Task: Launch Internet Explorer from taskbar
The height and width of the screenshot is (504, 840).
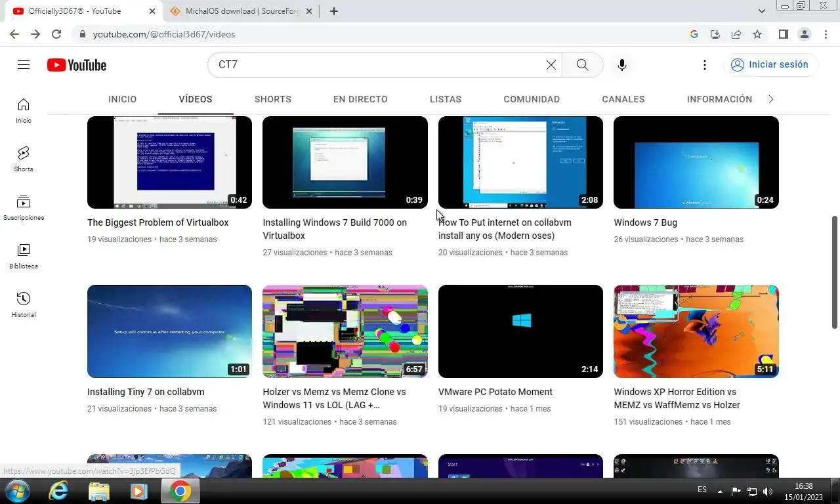Action: pyautogui.click(x=58, y=491)
